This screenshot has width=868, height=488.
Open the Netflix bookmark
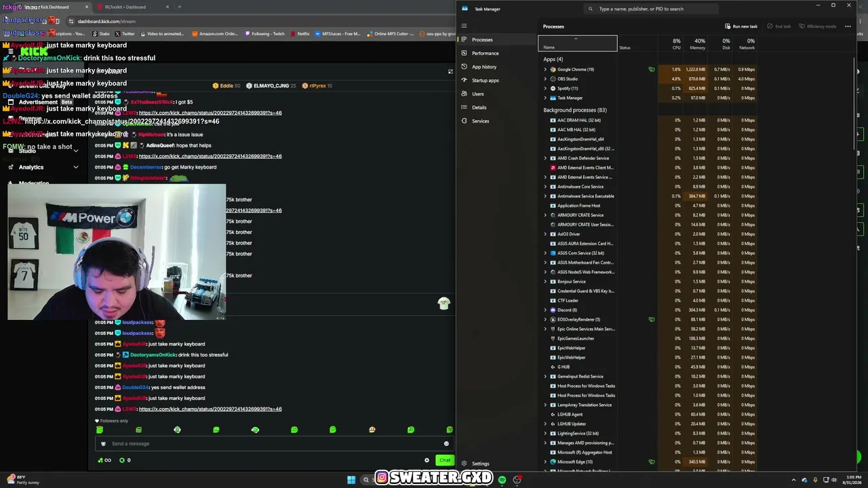click(x=300, y=33)
